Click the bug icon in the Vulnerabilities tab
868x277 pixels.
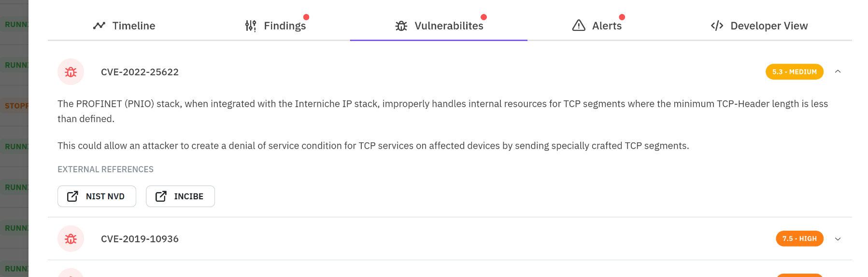click(401, 26)
